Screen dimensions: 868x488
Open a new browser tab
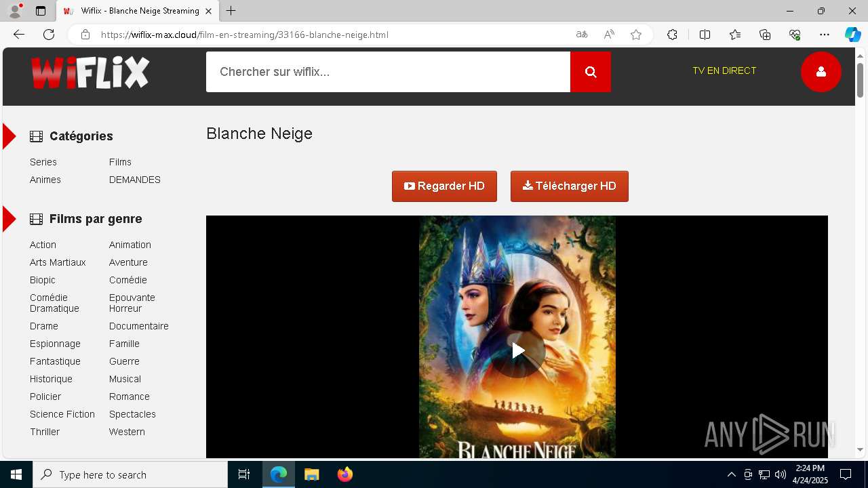tap(231, 11)
